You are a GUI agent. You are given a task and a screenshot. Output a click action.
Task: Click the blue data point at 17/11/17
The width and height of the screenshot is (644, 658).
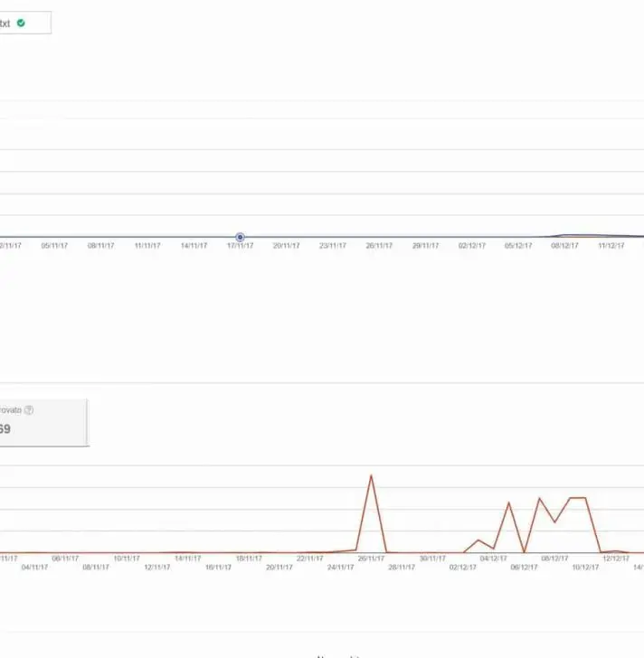point(240,237)
